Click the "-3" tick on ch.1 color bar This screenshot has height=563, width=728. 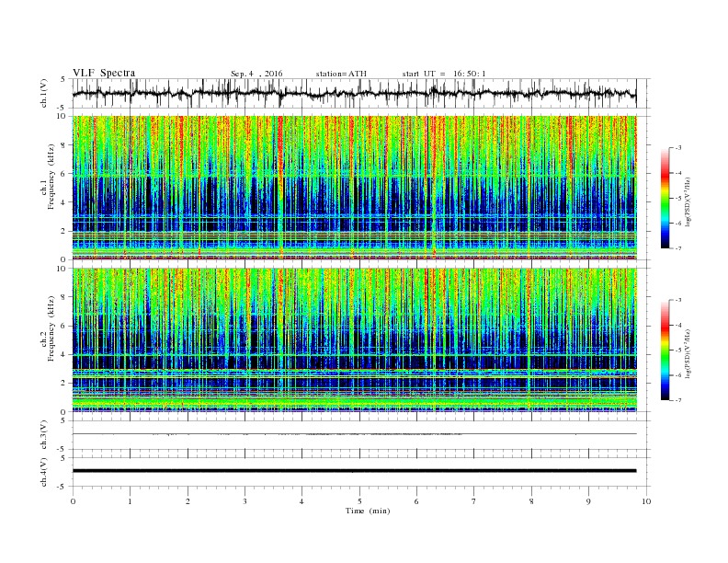tap(677, 148)
